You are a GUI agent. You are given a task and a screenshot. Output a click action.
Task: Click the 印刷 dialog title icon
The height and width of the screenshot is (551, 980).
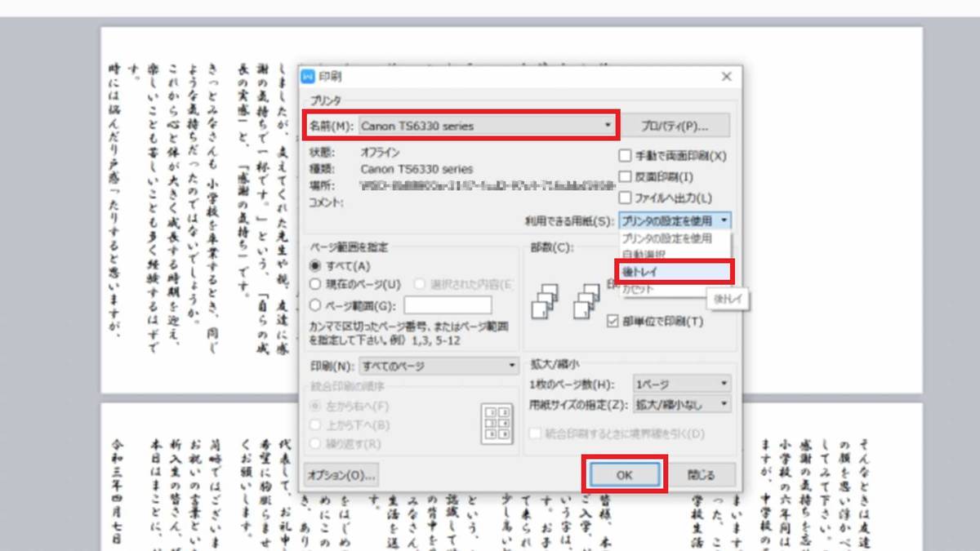[309, 77]
